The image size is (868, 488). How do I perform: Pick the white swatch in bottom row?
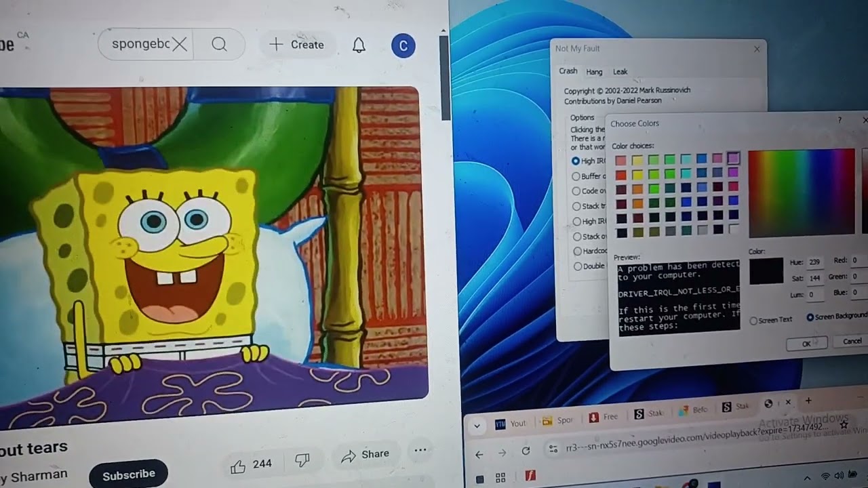733,230
